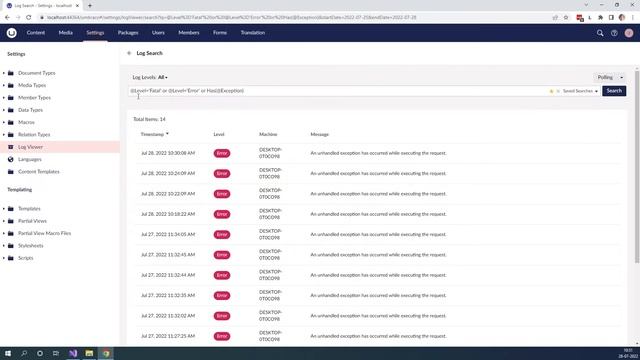This screenshot has width=640, height=360.
Task: Switch to the Members section
Action: 189,33
